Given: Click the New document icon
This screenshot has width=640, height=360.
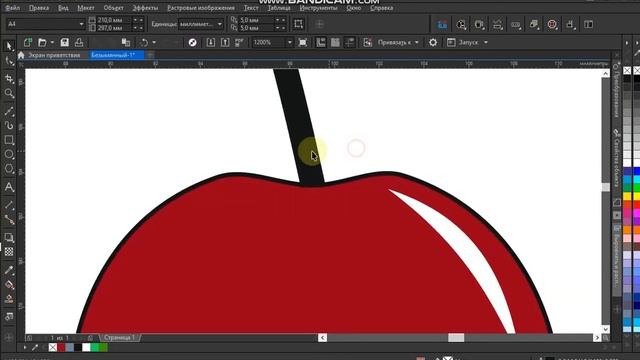Looking at the screenshot, I should [x=28, y=42].
